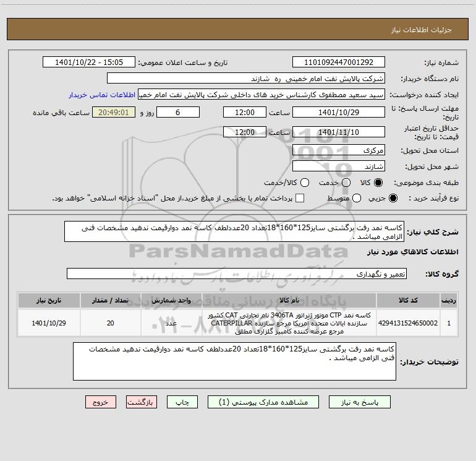Click the تاریخ و ساعت اعلان عمومی label
This screenshot has width=476, height=461.
(183, 62)
